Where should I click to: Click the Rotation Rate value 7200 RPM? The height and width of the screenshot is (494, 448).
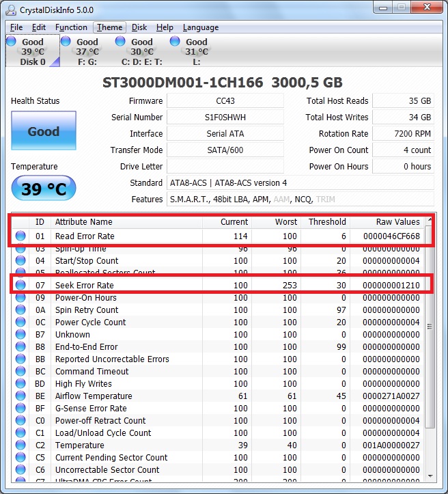point(404,134)
